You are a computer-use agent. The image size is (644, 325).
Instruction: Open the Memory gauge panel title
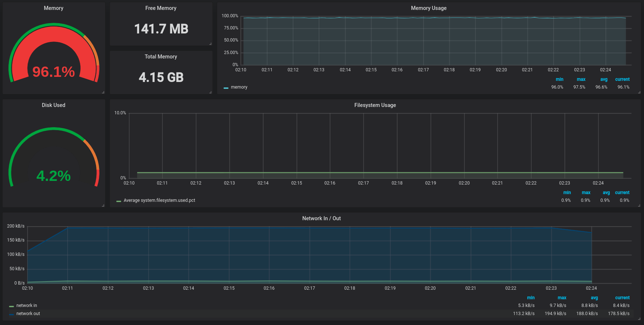[x=53, y=8]
